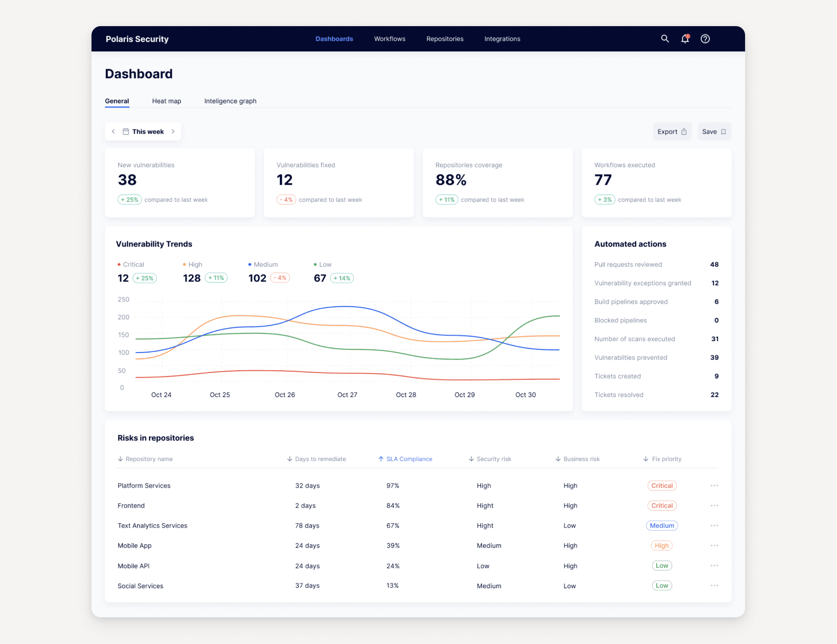This screenshot has height=644, width=837.
Task: Click Blocked pipelines row
Action: [x=656, y=320]
